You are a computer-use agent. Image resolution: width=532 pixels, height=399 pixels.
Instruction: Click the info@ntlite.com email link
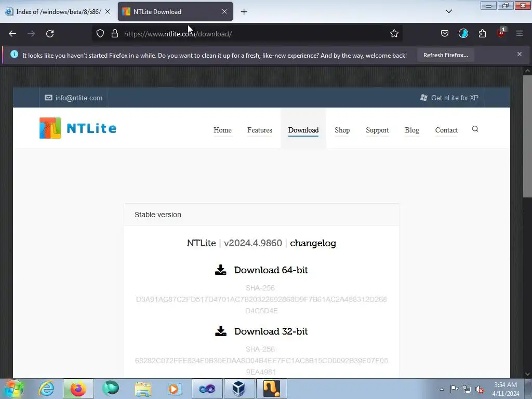click(74, 98)
